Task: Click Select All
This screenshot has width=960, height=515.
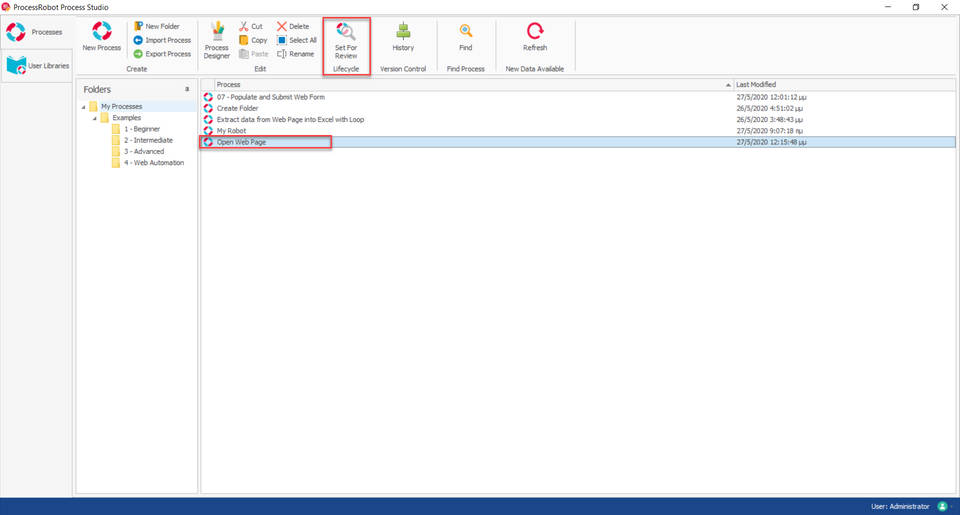Action: [297, 40]
